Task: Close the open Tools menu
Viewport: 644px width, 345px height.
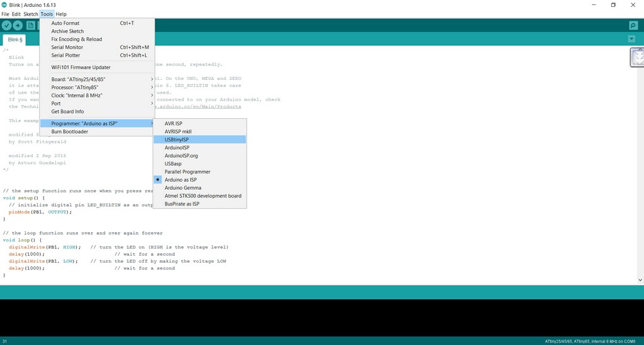Action: [47, 14]
